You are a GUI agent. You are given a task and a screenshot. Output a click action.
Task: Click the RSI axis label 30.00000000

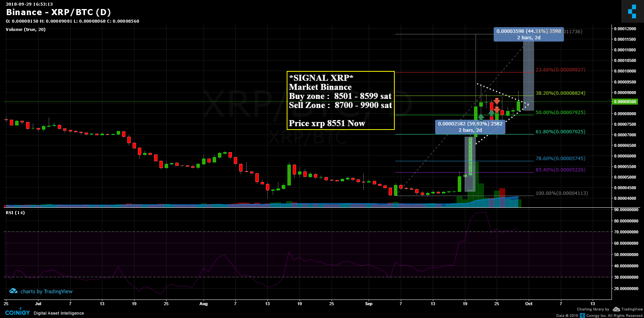(x=626, y=277)
